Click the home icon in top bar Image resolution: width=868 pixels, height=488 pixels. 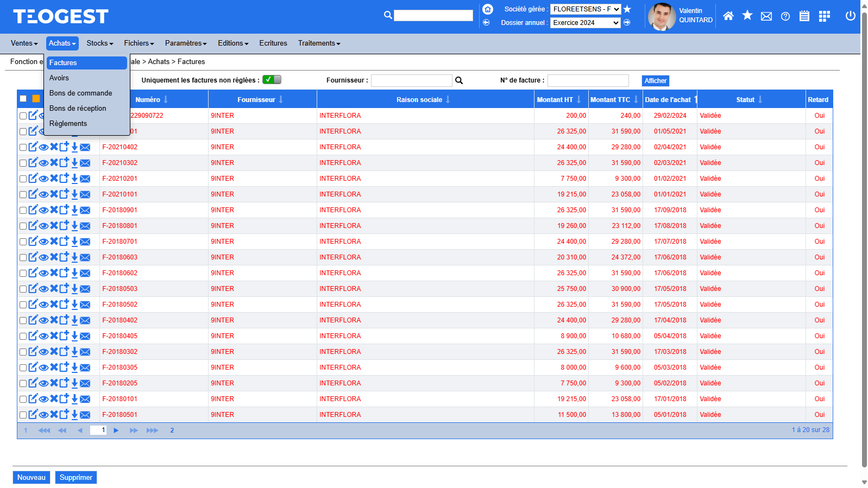tap(728, 16)
